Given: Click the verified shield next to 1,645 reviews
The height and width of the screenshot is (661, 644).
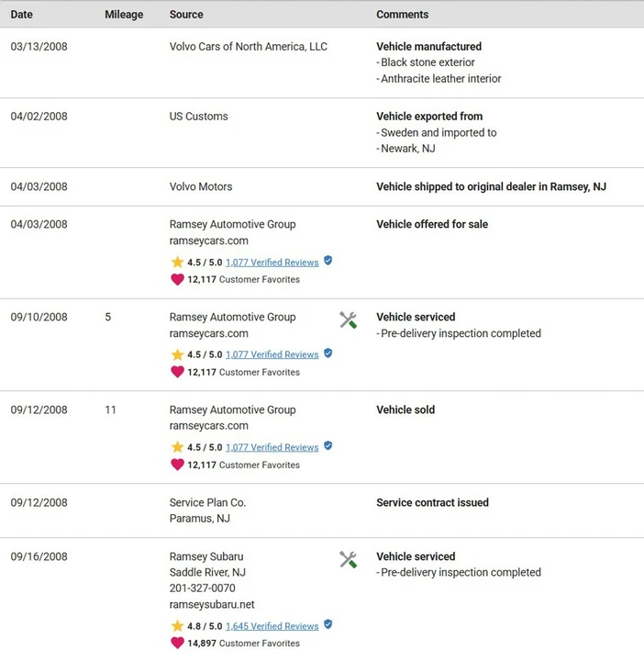Looking at the screenshot, I should click(328, 624).
